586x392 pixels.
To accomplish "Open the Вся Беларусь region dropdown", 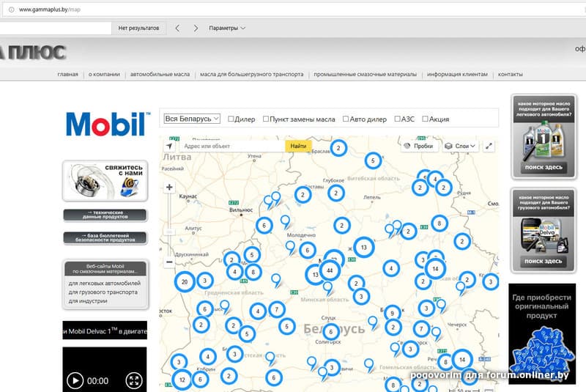I will (192, 119).
